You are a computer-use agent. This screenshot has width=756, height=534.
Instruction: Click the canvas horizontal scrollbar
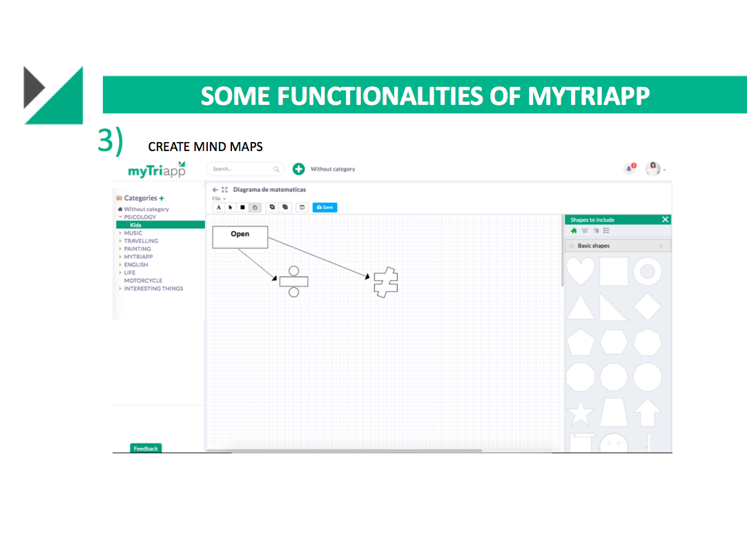pos(345,451)
